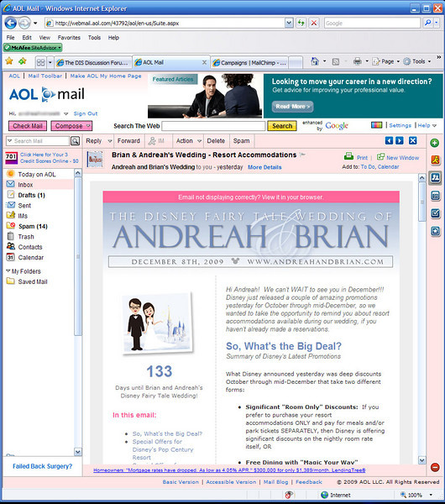
Task: Click in the Search The Web field
Action: 213,126
